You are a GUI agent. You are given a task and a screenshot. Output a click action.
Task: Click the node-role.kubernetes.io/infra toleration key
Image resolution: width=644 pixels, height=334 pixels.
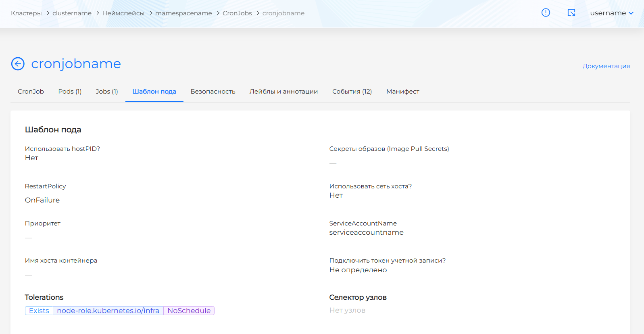[108, 311]
